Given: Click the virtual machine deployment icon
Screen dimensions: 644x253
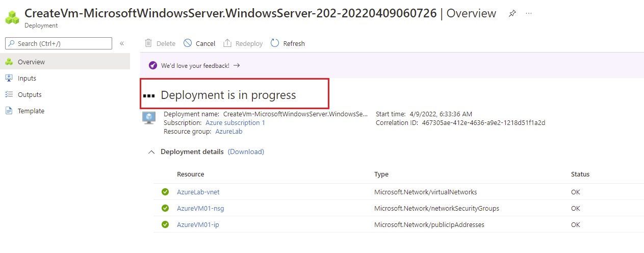Looking at the screenshot, I should (149, 118).
